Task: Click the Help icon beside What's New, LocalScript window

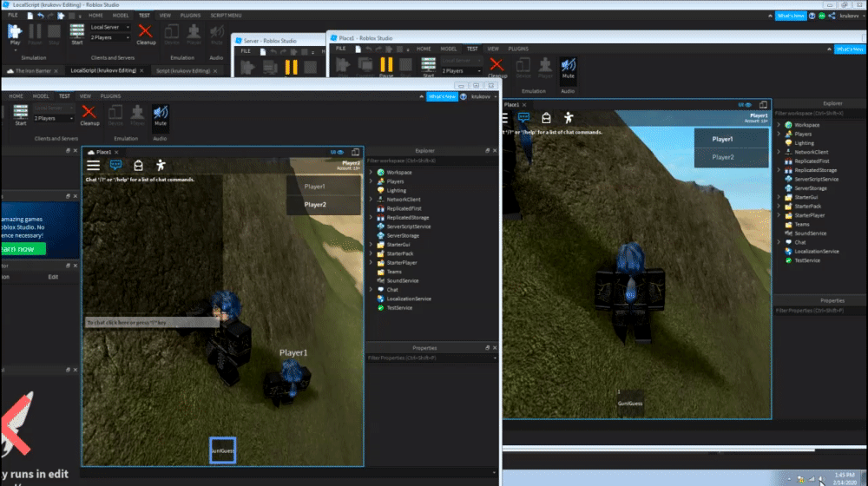Action: [x=812, y=16]
